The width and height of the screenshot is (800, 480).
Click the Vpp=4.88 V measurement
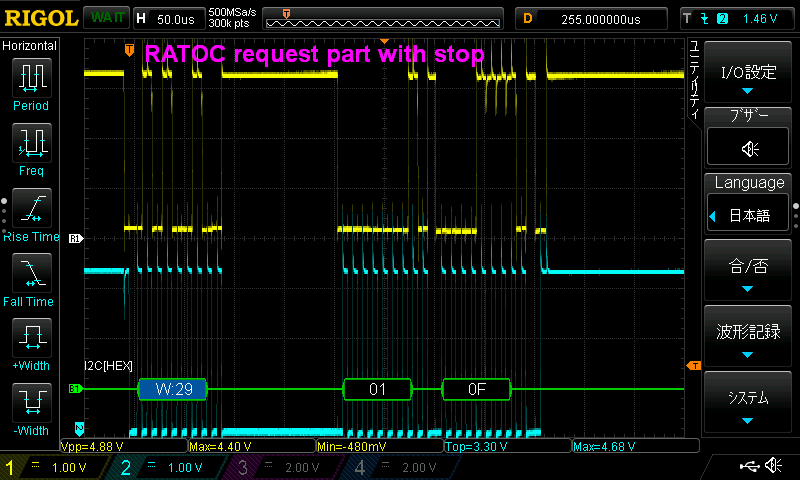pos(124,446)
